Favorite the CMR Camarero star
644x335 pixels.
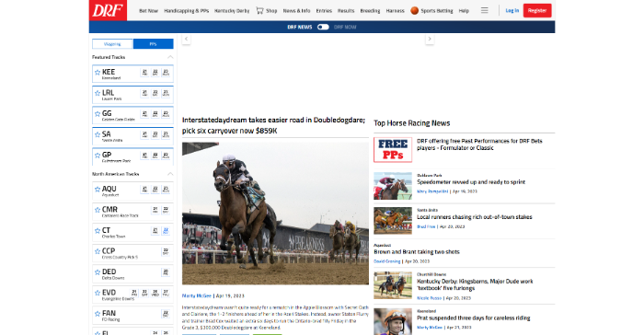point(98,210)
